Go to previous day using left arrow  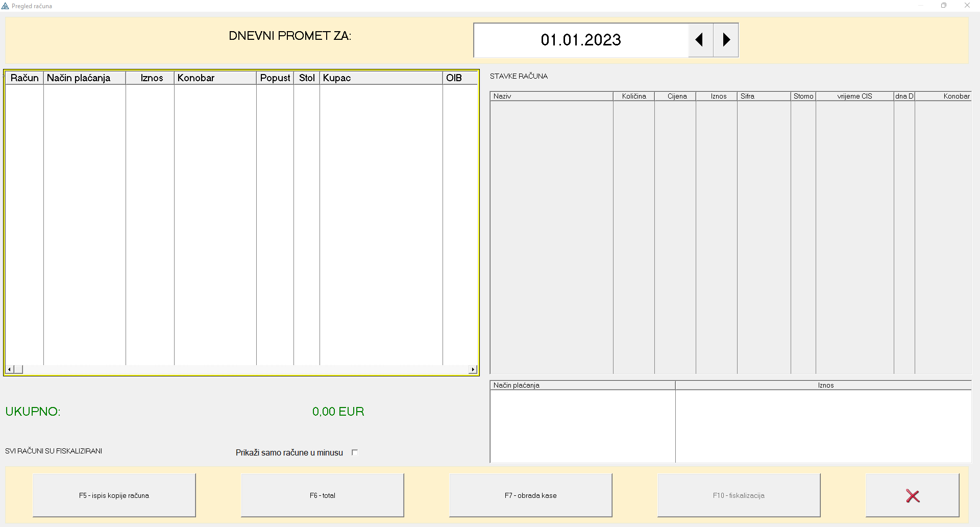700,40
